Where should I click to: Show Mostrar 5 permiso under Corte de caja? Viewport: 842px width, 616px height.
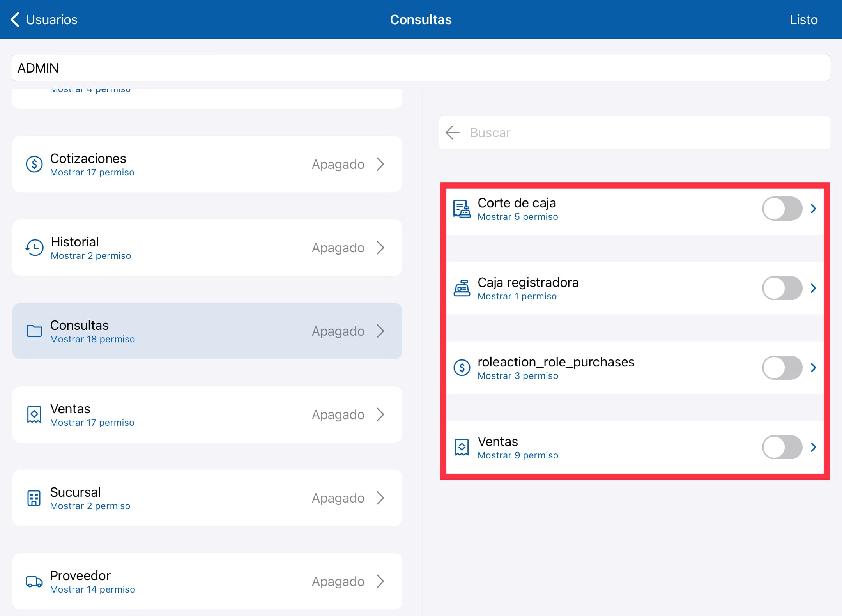point(518,217)
